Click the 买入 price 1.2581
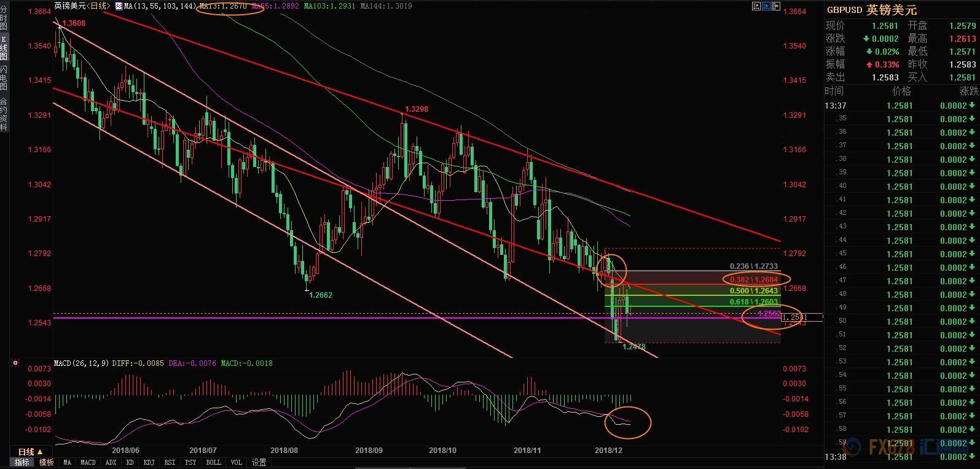The height and width of the screenshot is (469, 980). [962, 77]
